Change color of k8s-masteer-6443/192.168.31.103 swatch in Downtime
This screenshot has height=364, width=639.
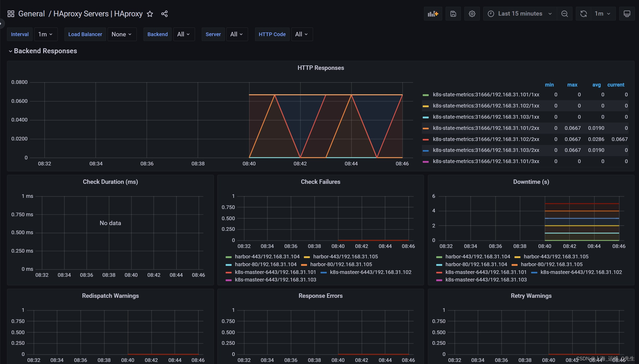tap(439, 280)
